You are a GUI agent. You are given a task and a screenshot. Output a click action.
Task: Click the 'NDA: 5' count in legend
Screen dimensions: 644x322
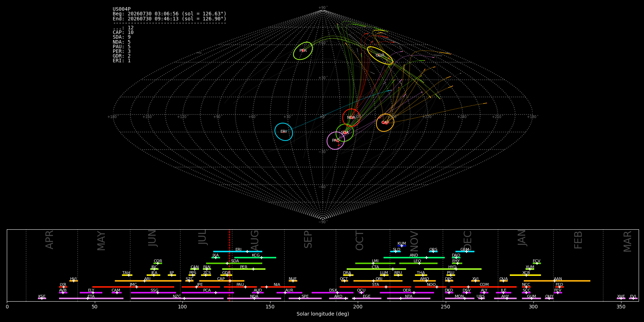122,42
